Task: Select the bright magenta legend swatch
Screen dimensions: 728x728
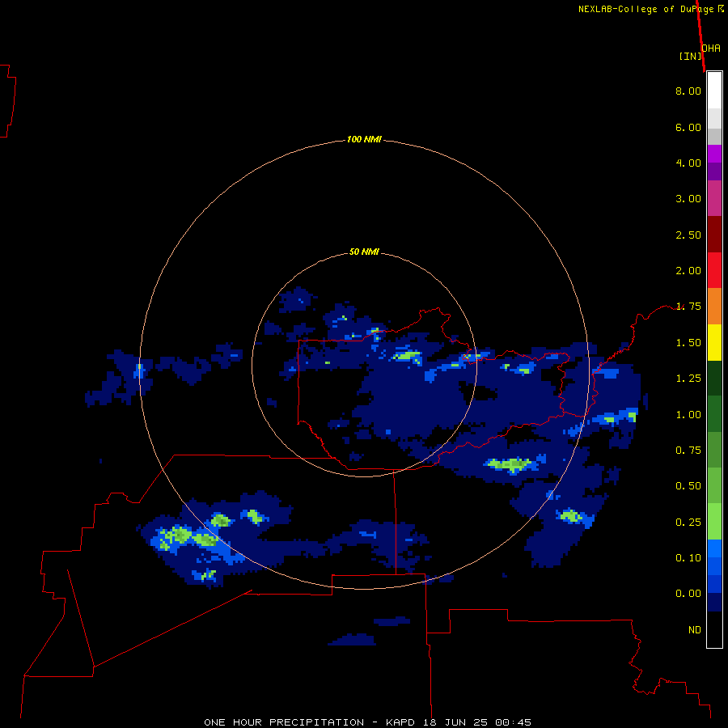Action: tap(714, 154)
